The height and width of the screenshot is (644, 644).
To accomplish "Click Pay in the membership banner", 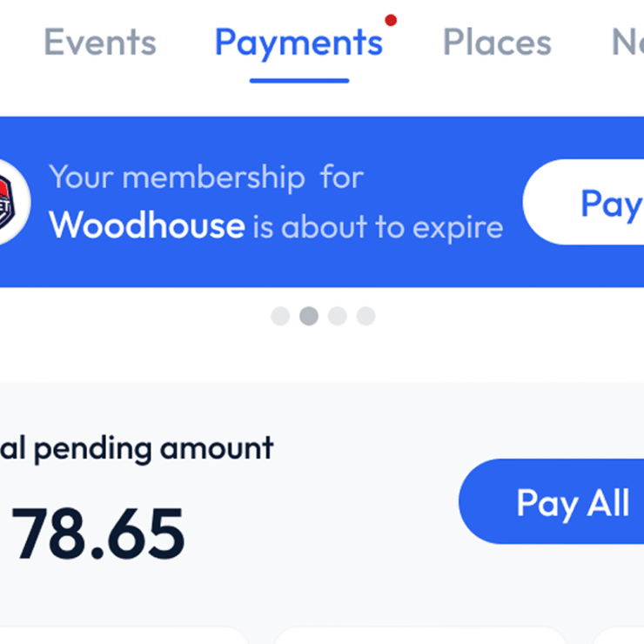I will pyautogui.click(x=583, y=202).
